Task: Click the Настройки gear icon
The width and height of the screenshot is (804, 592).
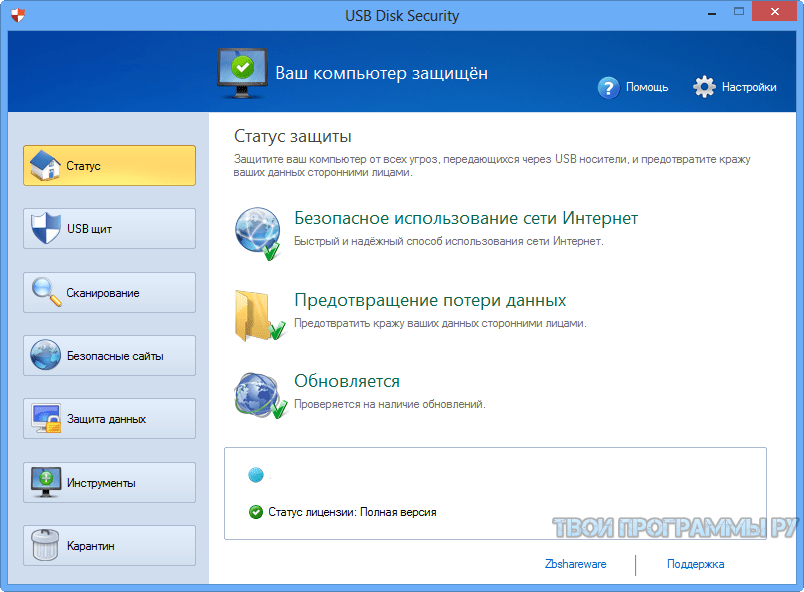Action: 705,87
